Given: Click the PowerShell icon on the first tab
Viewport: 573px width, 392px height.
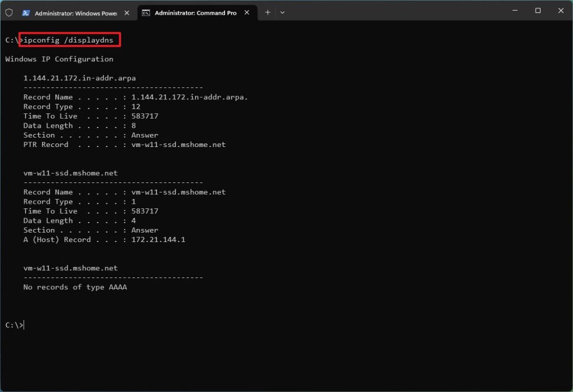Looking at the screenshot, I should pyautogui.click(x=25, y=11).
